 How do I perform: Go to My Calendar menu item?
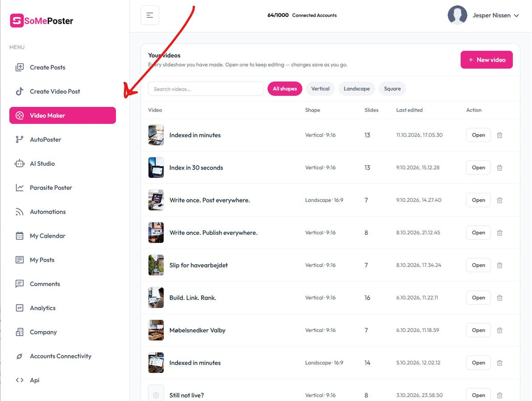pos(62,236)
